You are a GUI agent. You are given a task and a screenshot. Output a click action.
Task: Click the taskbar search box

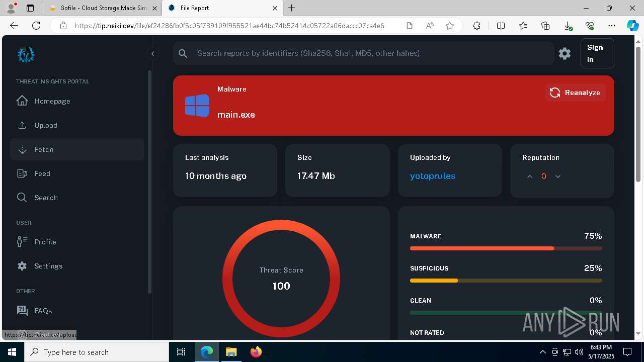(97, 352)
